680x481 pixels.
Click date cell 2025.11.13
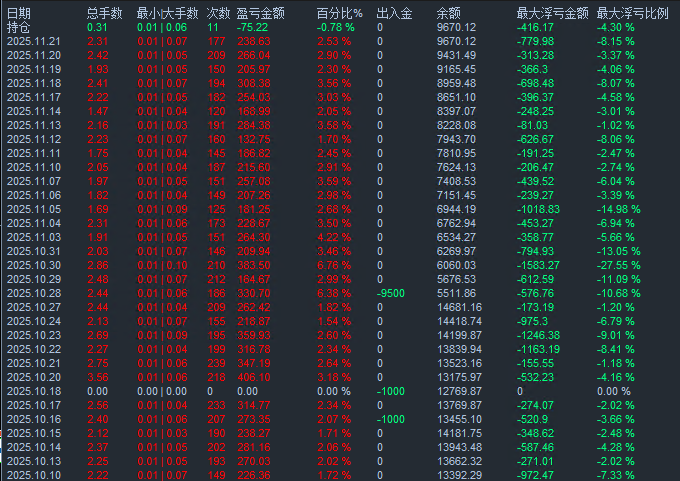point(34,125)
